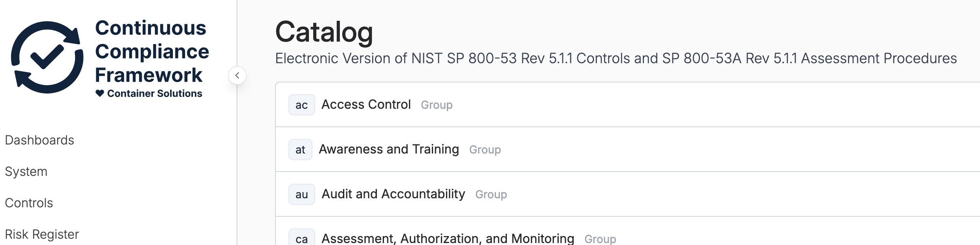Select the "au" identifier badge
The width and height of the screenshot is (980, 245).
point(301,194)
